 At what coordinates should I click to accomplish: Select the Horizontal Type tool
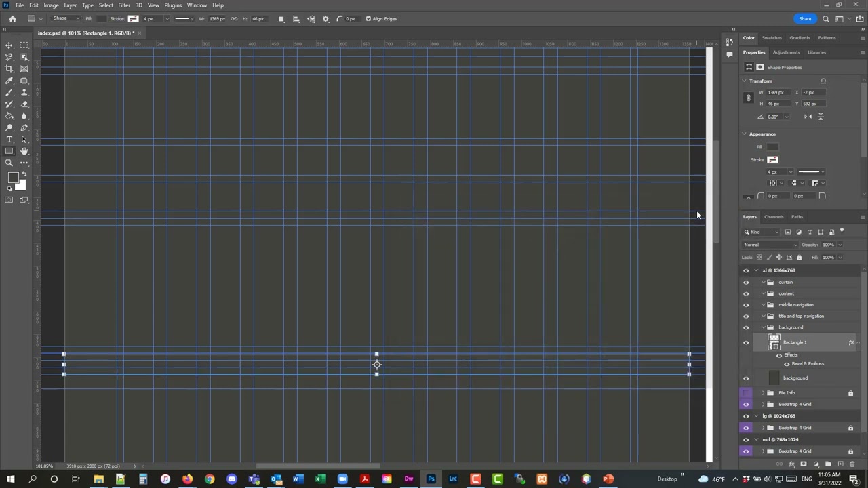click(9, 139)
